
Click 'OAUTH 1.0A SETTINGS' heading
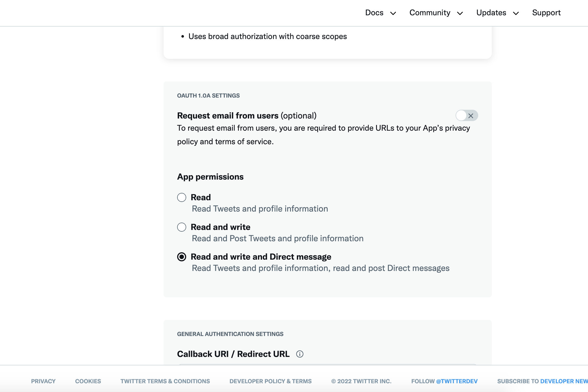point(208,96)
